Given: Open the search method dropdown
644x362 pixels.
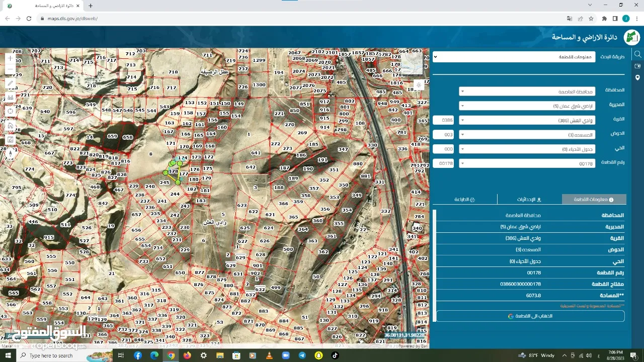Looking at the screenshot, I should 514,57.
